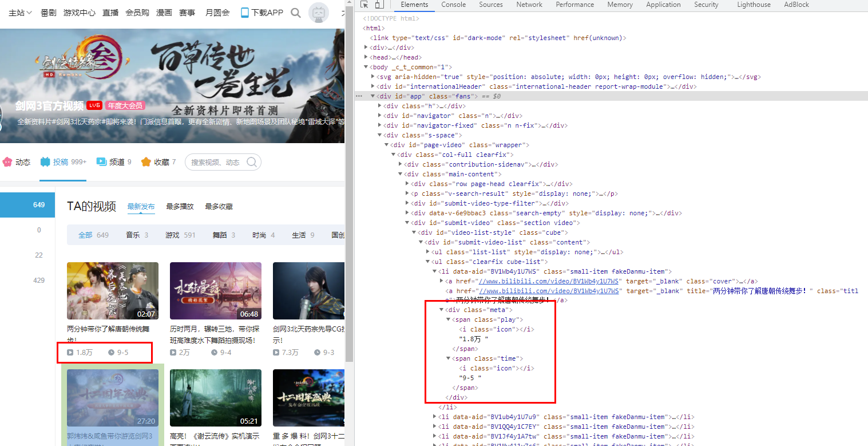Open the 频道 9 profile tab

tap(114, 162)
